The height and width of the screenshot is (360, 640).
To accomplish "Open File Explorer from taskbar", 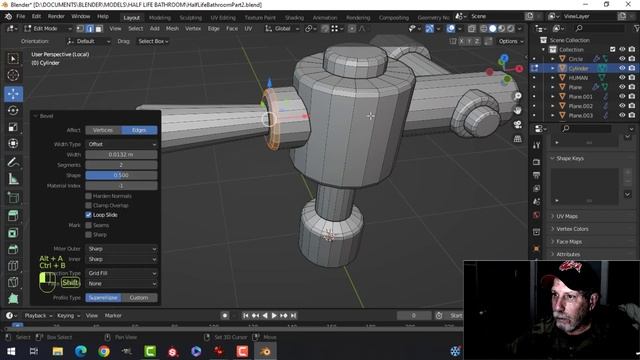I will click(57, 351).
